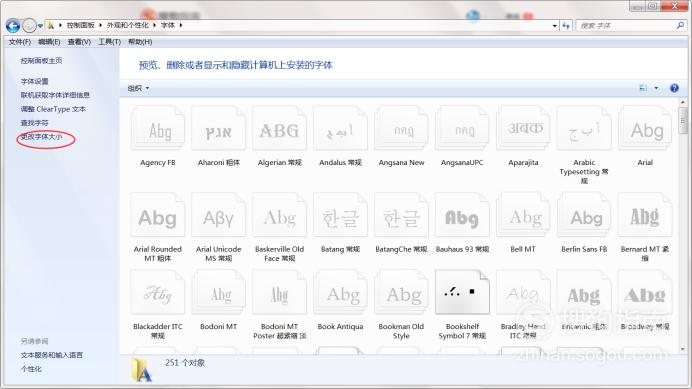Select the Arial Unicode MS font icon
The image size is (692, 389).
(x=218, y=215)
